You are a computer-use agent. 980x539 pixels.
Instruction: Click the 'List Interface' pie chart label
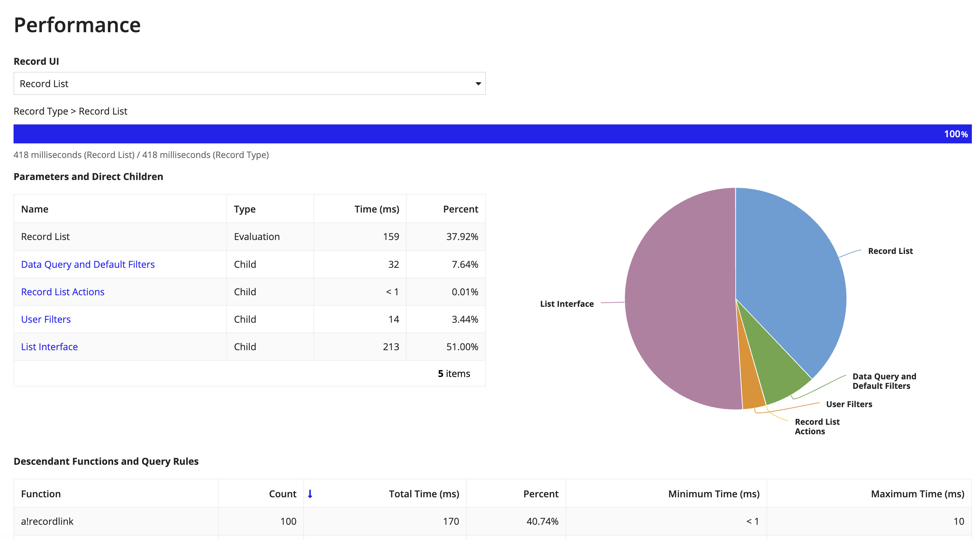(x=567, y=304)
